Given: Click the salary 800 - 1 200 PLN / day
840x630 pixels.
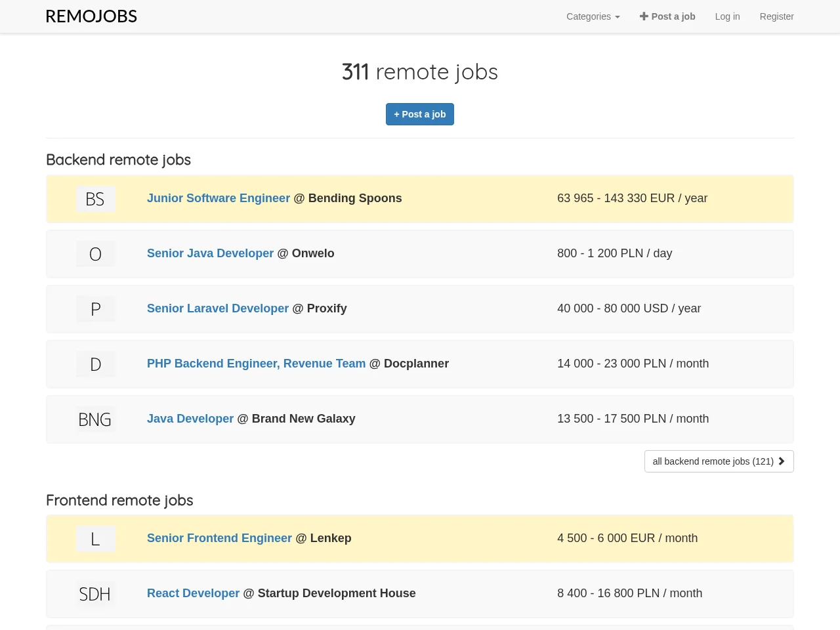Looking at the screenshot, I should click(614, 253).
